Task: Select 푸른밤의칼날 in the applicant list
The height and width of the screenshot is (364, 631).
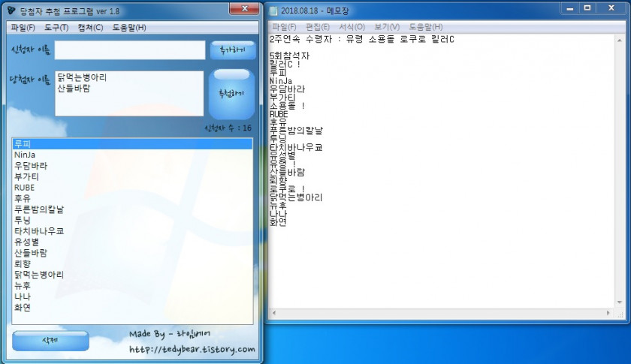Action: click(39, 209)
